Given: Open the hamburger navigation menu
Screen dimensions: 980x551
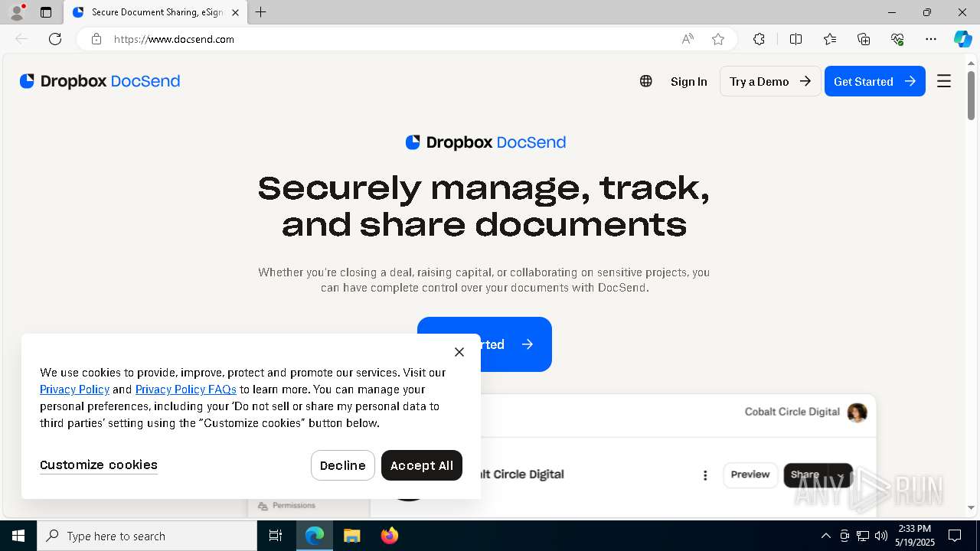Looking at the screenshot, I should 944,81.
